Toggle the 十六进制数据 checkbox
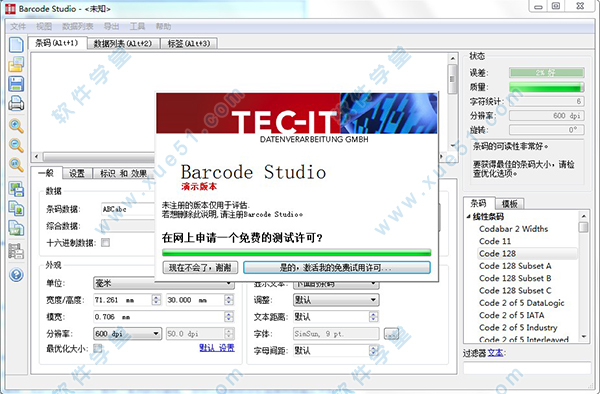 105,243
